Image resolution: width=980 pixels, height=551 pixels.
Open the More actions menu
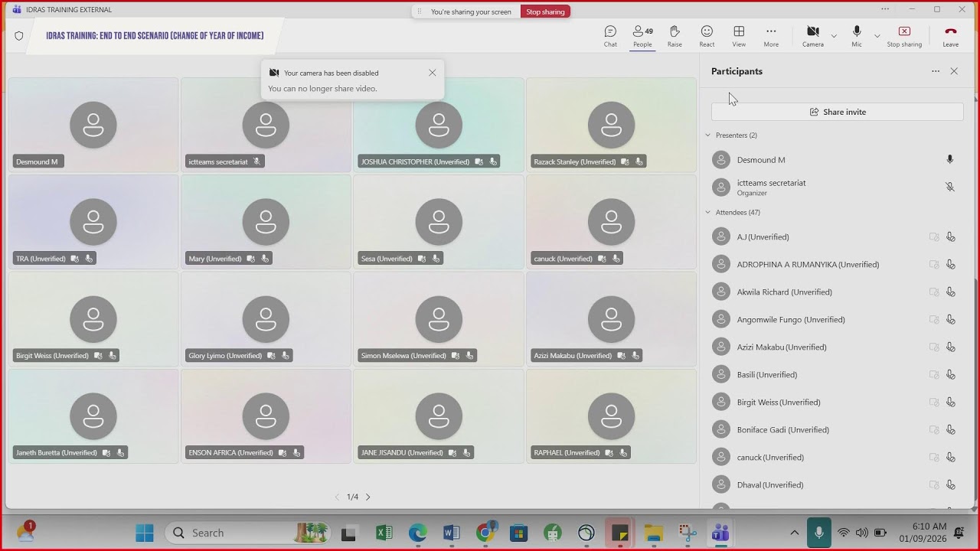point(771,36)
